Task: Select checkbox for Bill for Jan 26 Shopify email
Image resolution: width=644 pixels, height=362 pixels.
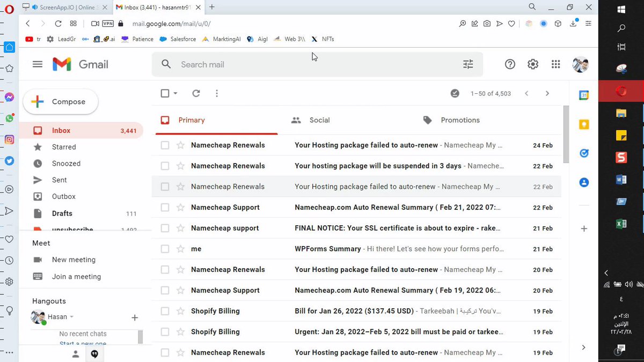Action: pyautogui.click(x=165, y=311)
